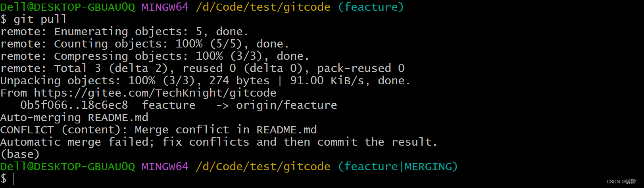The height and width of the screenshot is (188, 644).
Task: Click the gitee.com repository URL
Action: click(x=155, y=93)
